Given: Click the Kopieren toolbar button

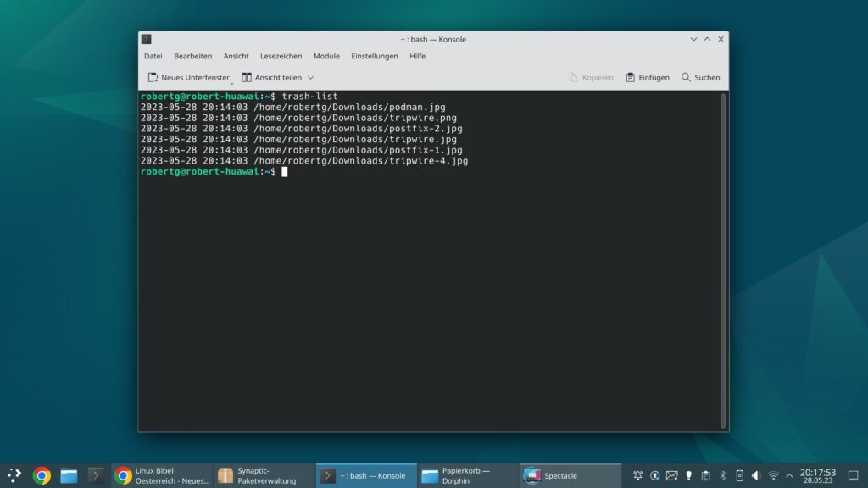Looking at the screenshot, I should point(591,77).
